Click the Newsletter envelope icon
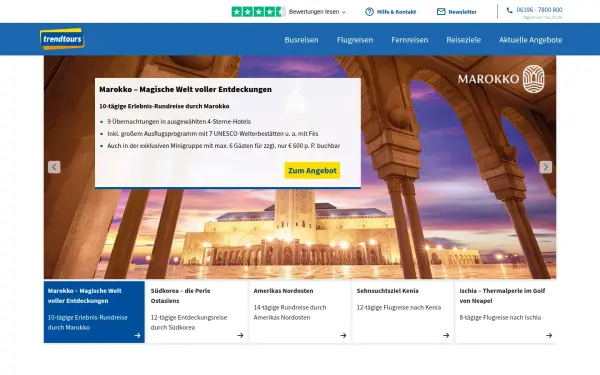 441,12
